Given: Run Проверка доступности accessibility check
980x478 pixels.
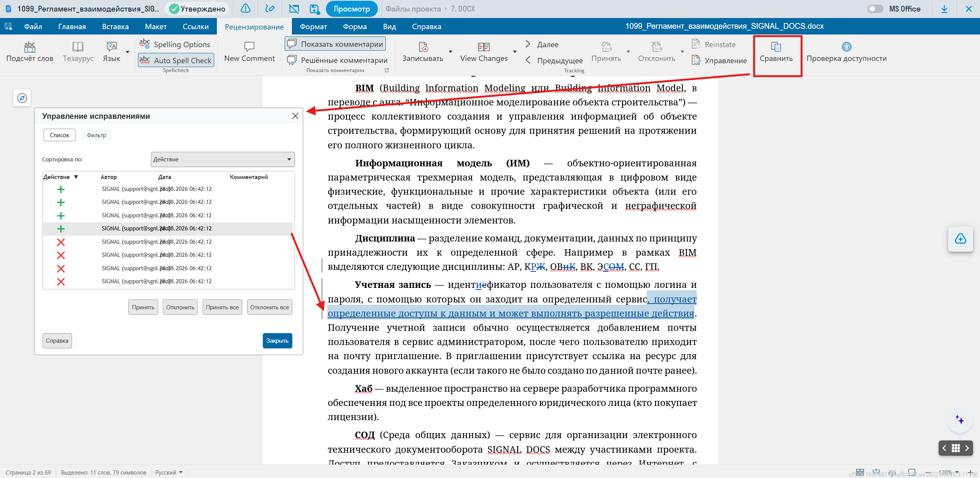Looking at the screenshot, I should 846,51.
